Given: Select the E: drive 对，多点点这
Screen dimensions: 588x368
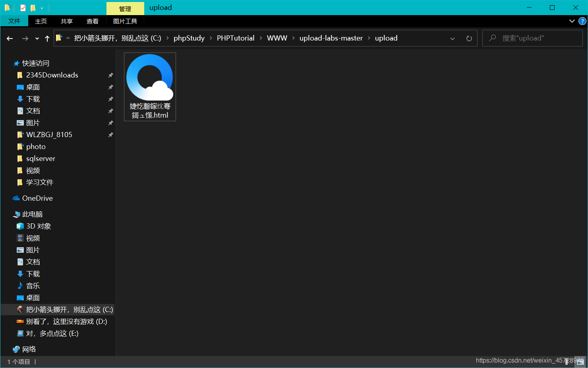Looking at the screenshot, I should [52, 333].
